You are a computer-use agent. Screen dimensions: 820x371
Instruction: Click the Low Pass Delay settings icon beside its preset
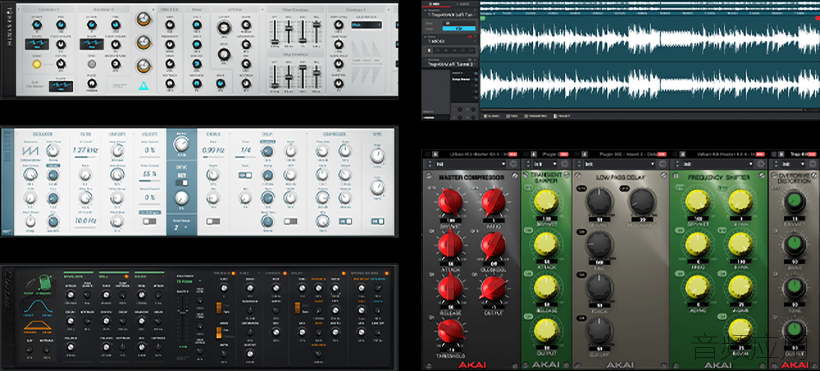click(662, 164)
